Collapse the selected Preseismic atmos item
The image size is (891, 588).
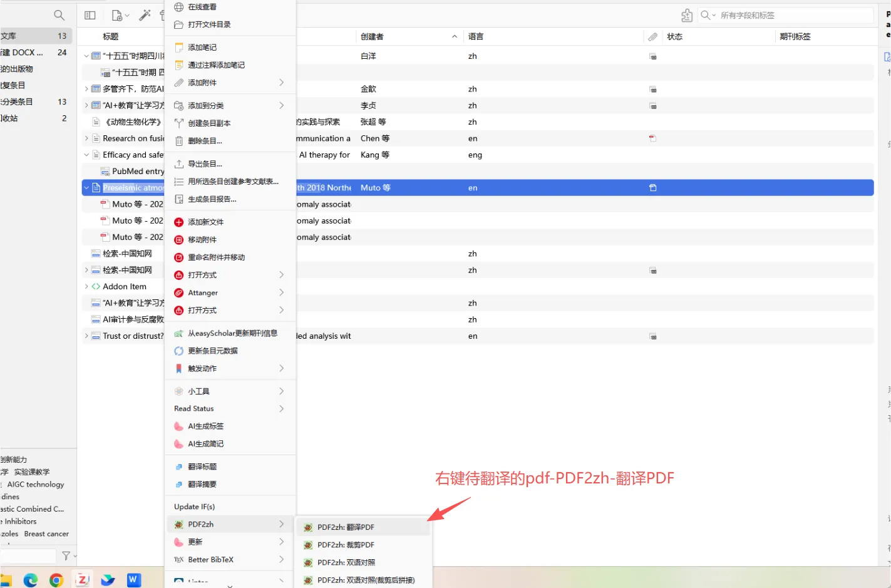[86, 188]
